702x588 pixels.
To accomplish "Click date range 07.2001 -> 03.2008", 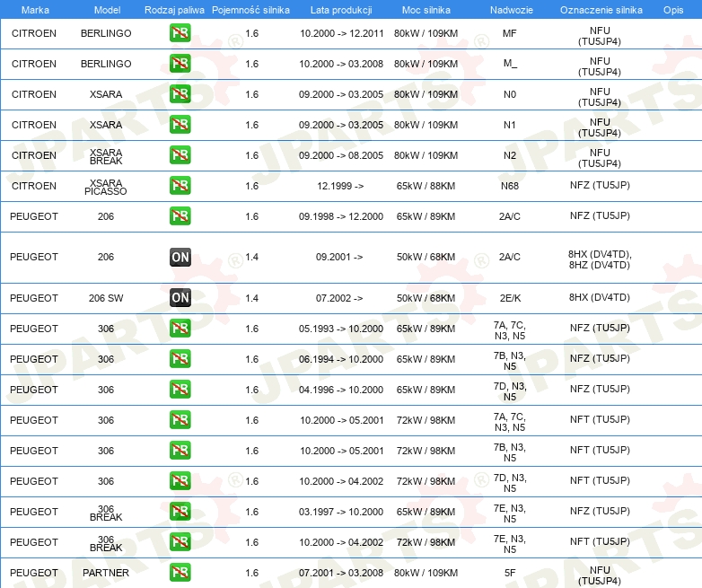I will (x=341, y=573).
